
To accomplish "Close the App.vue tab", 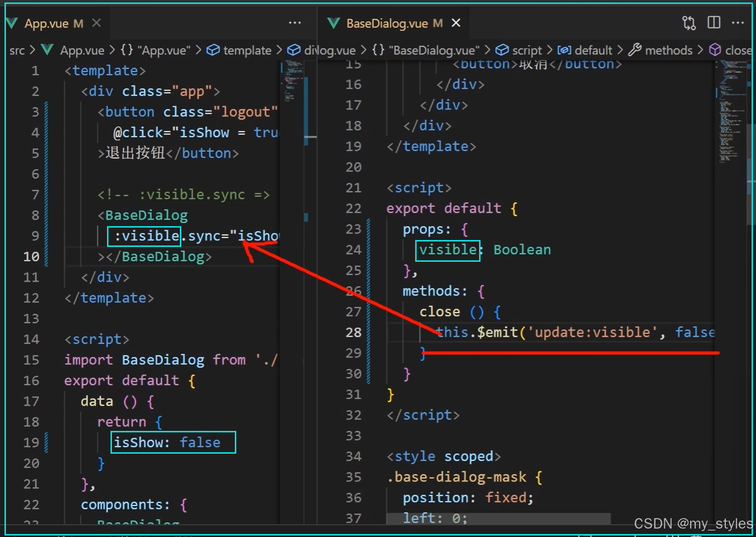I will [97, 23].
